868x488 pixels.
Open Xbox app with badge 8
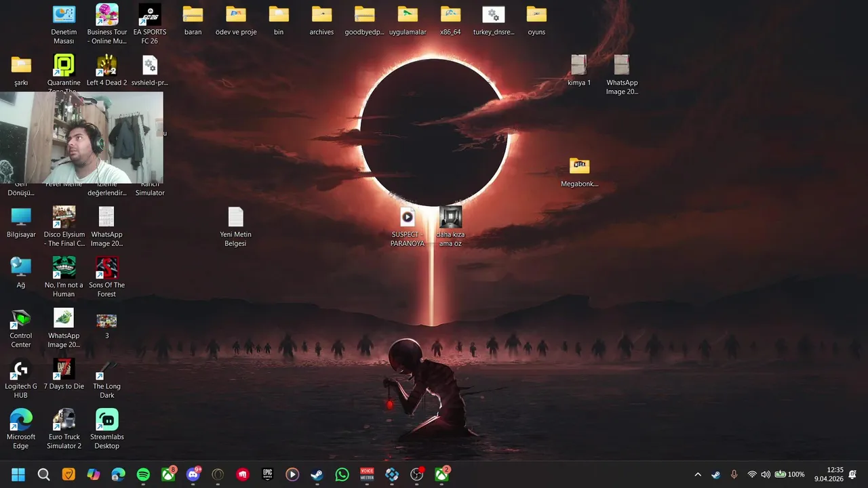click(x=168, y=474)
